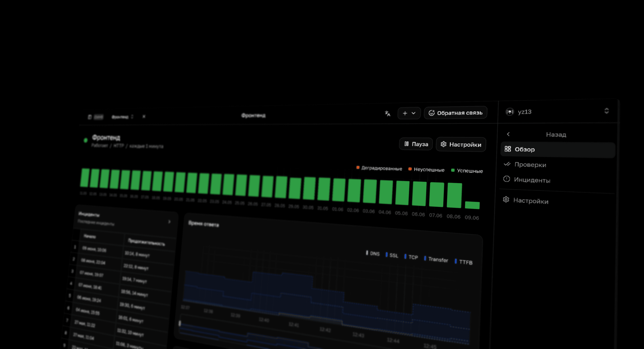The image size is (644, 349).
Task: Select Обзор in the sidebar
Action: tap(558, 149)
